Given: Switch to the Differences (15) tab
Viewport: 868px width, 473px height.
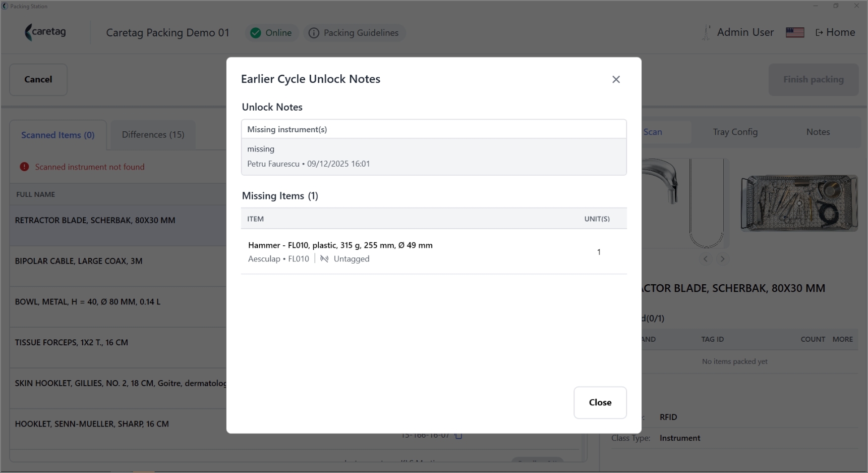Looking at the screenshot, I should [x=153, y=135].
